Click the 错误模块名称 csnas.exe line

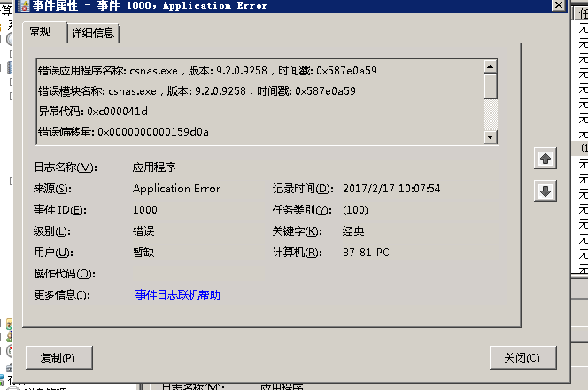point(197,90)
